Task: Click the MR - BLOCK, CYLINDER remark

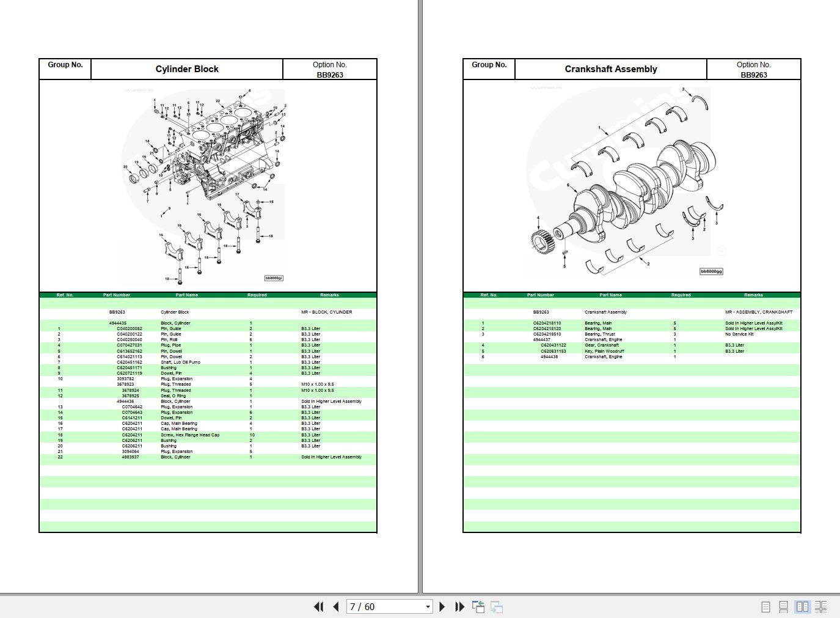Action: point(326,312)
